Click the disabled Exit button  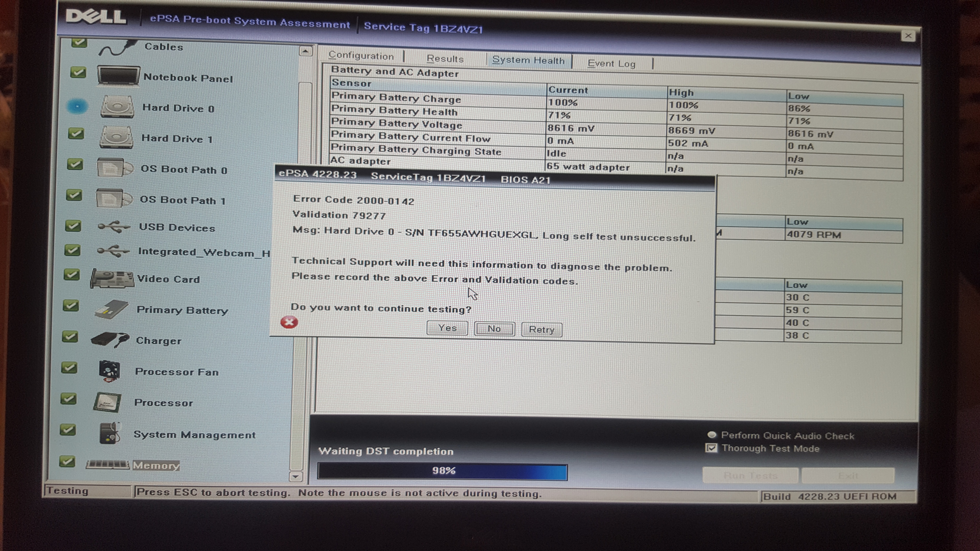pyautogui.click(x=848, y=476)
